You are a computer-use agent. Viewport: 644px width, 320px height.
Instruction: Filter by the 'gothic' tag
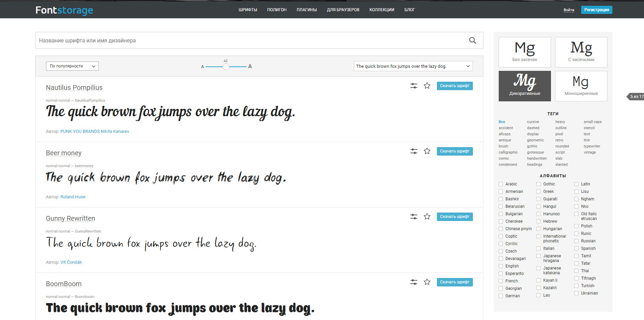pyautogui.click(x=532, y=146)
